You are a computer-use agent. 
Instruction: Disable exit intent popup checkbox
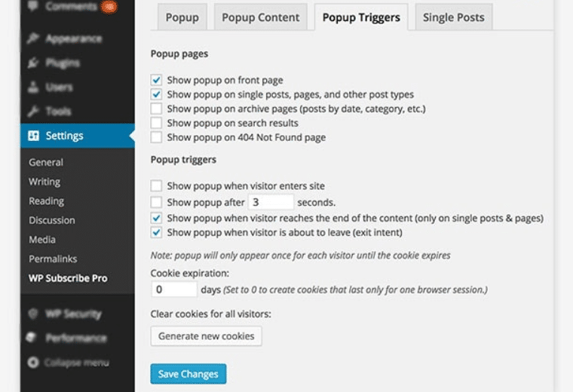tap(156, 233)
